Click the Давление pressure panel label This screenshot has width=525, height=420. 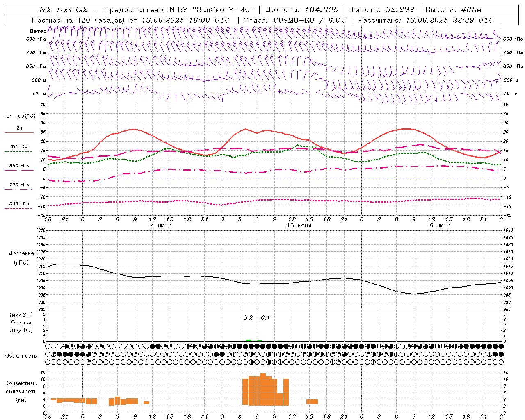(x=21, y=253)
